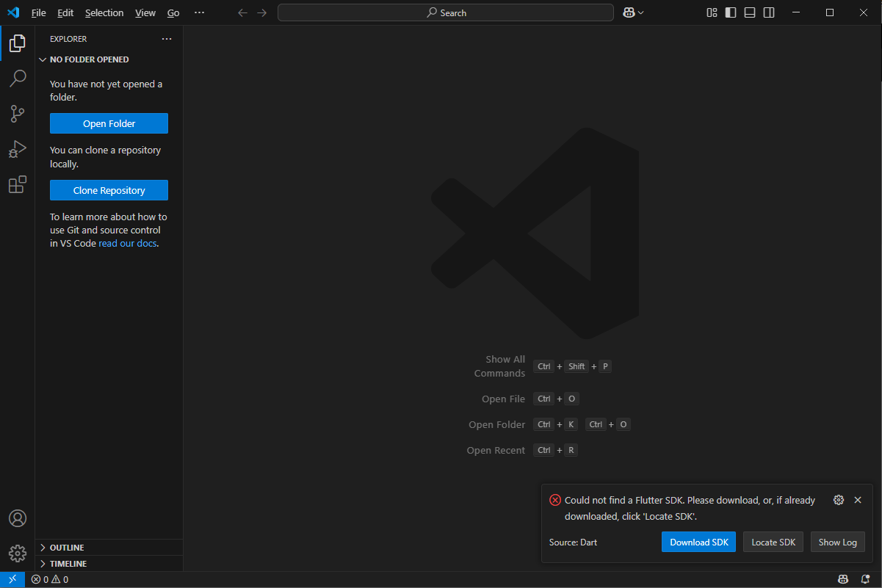The image size is (882, 588).
Task: Collapse the NO FOLDER OPENED section
Action: point(42,59)
